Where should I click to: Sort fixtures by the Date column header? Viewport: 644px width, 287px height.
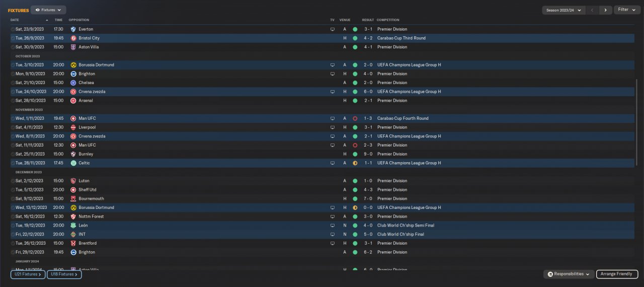point(15,20)
